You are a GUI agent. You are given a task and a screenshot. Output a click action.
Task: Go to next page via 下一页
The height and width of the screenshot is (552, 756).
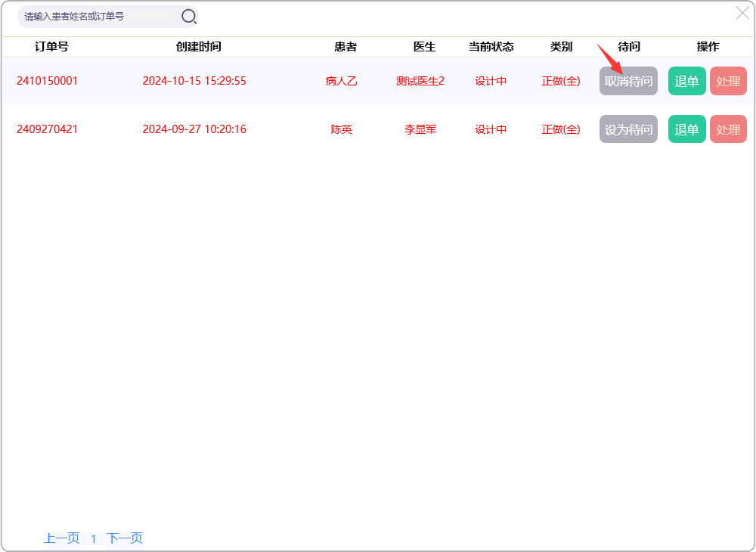click(x=125, y=538)
